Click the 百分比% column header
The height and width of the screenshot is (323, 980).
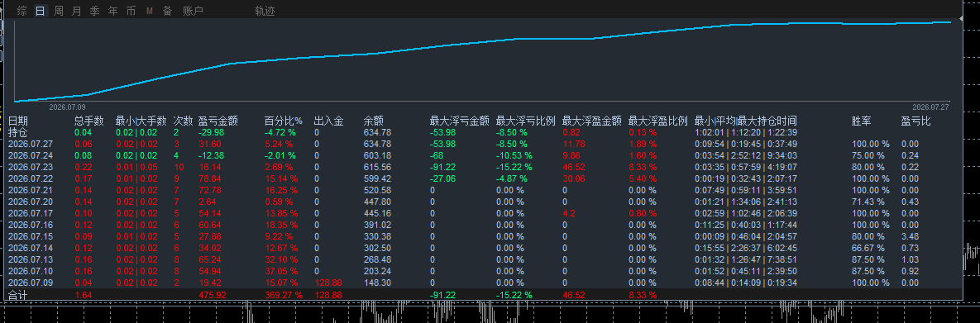pyautogui.click(x=283, y=121)
